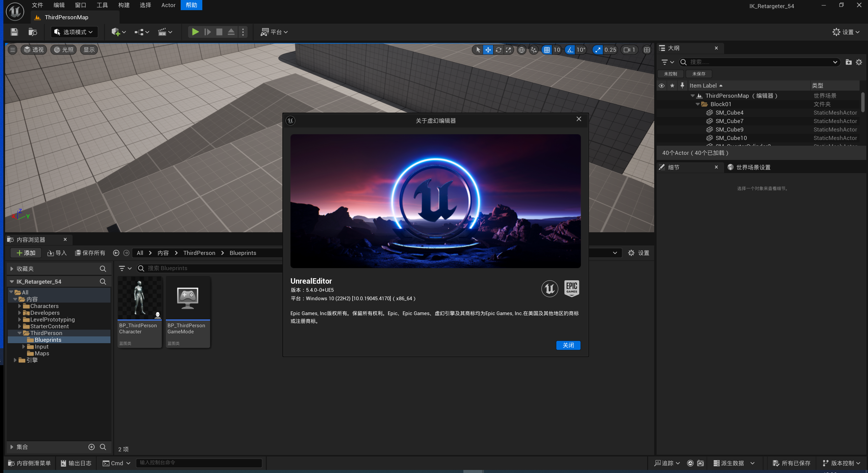The height and width of the screenshot is (473, 868).
Task: Open the 文件 menu
Action: [x=37, y=5]
